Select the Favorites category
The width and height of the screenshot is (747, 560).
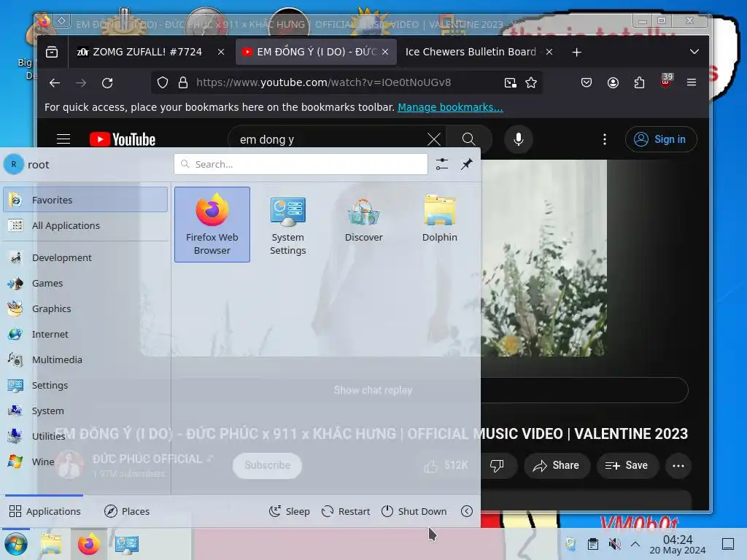tap(85, 200)
